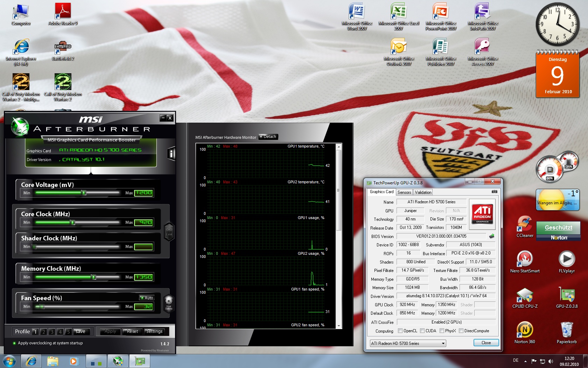Click Reset in MSI Afterburner
588x368 pixels.
click(x=132, y=332)
